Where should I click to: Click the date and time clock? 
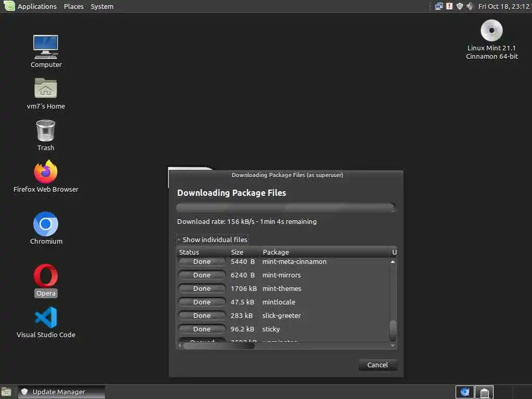pos(503,6)
